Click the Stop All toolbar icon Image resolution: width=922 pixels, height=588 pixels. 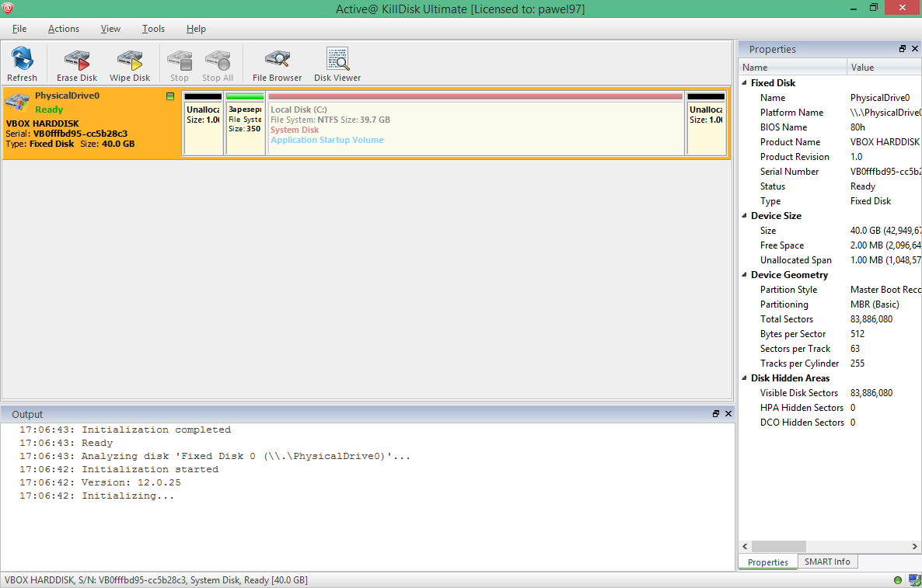[x=217, y=59]
